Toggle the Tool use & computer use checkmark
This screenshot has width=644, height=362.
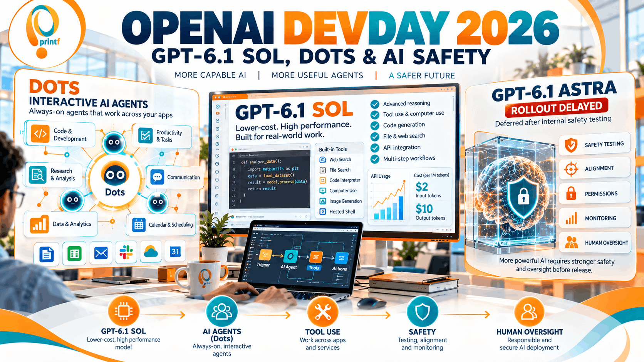tap(375, 115)
